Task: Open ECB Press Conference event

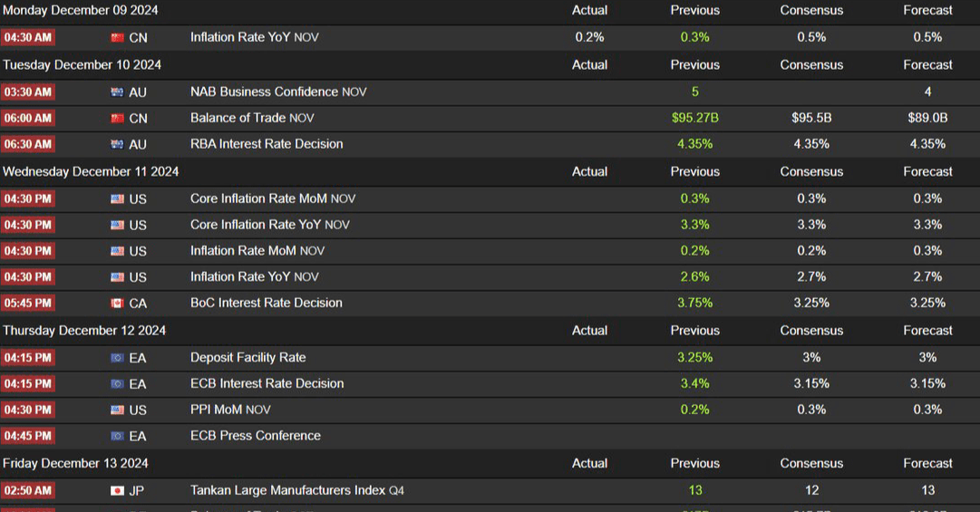Action: pos(256,436)
